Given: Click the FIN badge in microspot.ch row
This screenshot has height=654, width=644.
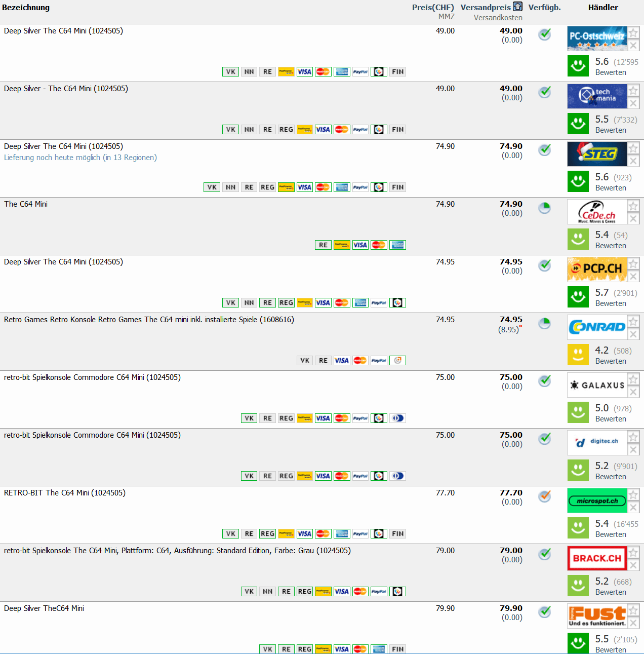Looking at the screenshot, I should pyautogui.click(x=398, y=534).
